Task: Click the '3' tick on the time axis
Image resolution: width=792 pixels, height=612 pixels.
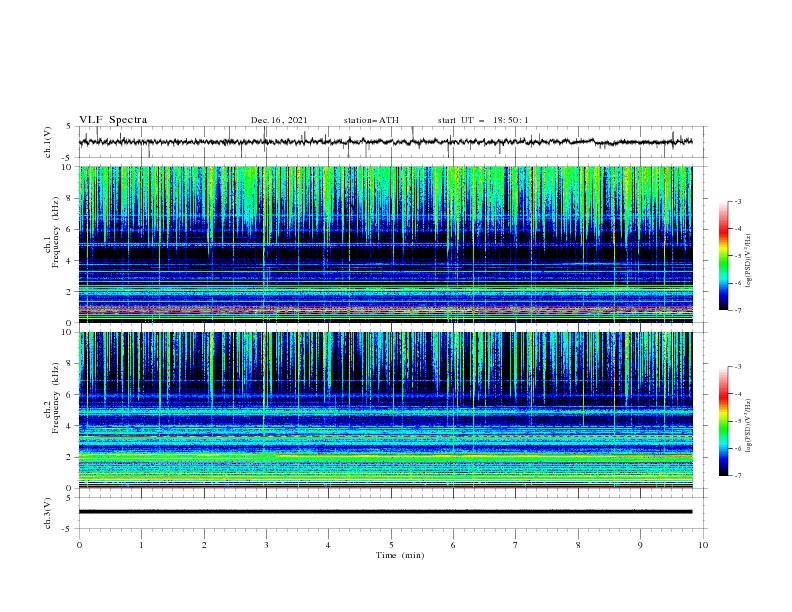Action: click(266, 545)
